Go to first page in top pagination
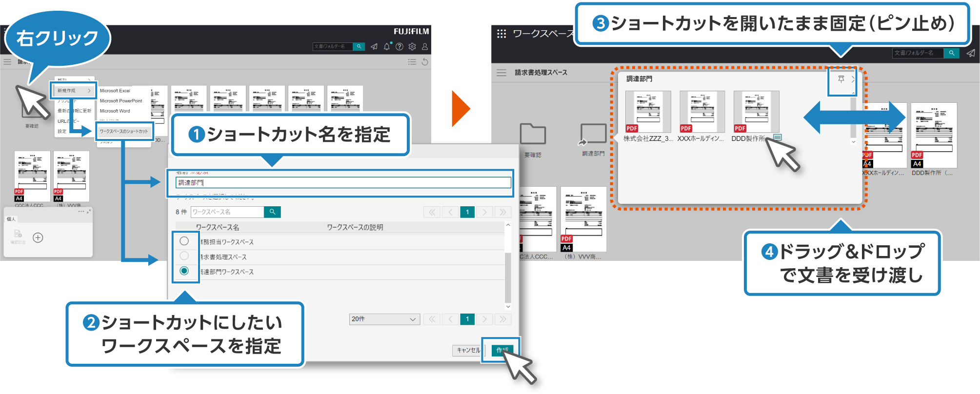The image size is (980, 394). point(432,212)
